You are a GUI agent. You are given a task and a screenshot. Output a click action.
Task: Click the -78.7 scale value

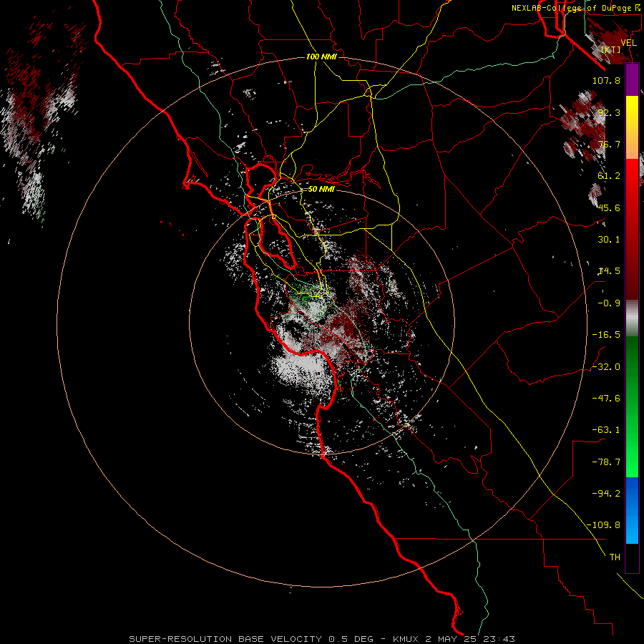(606, 462)
